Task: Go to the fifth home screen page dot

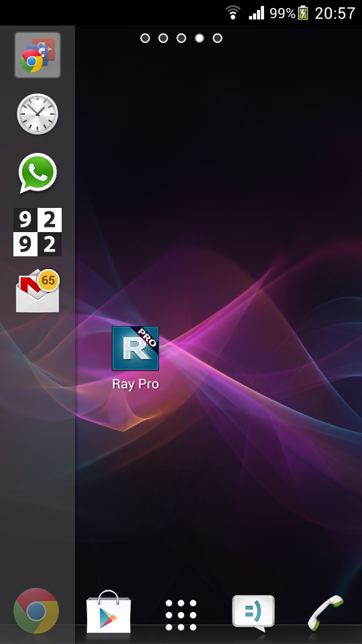Action: (x=217, y=38)
